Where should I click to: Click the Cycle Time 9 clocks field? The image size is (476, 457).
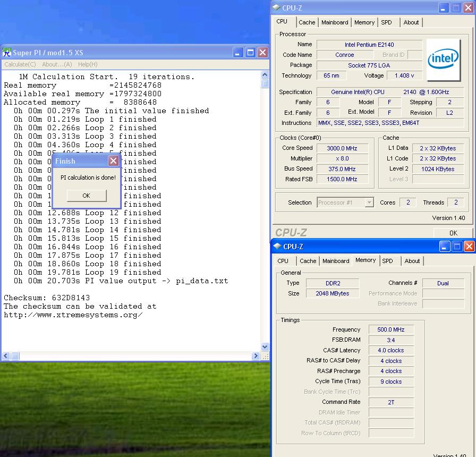[x=391, y=382]
